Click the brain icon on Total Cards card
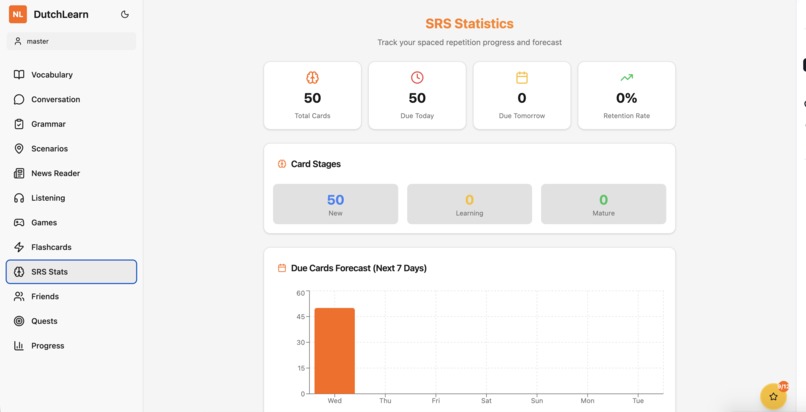 313,78
